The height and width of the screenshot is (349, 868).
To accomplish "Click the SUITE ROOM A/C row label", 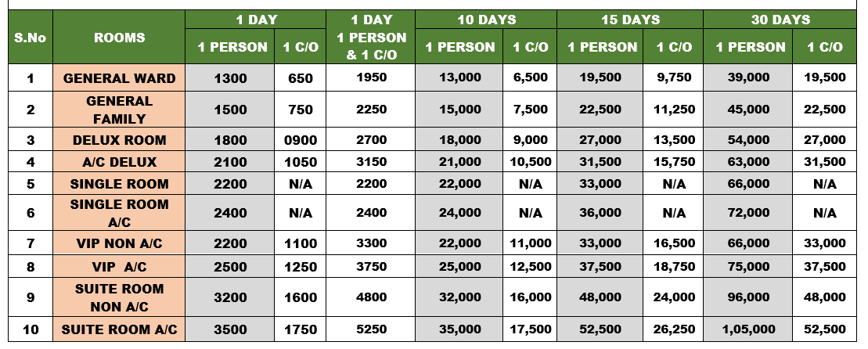I will coord(120,329).
